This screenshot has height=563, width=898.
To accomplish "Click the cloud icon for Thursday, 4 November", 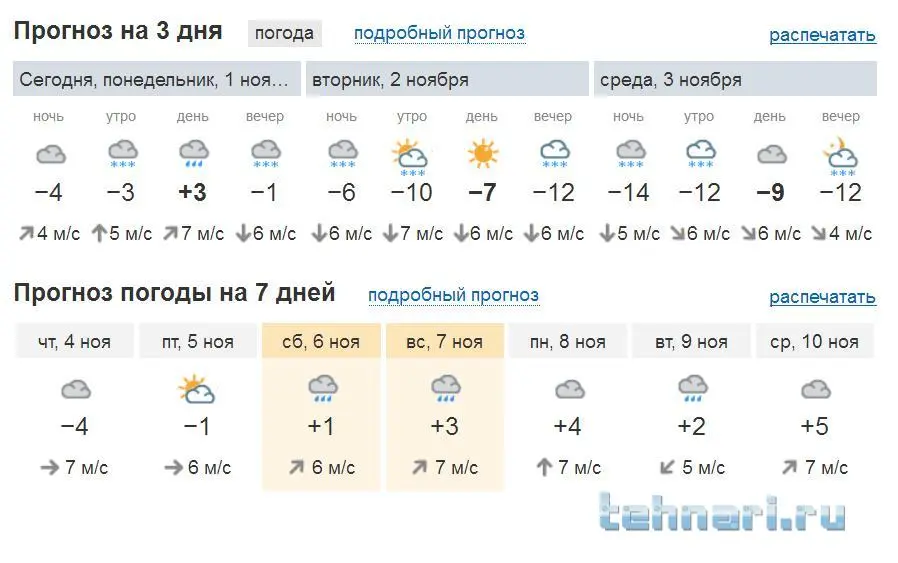I will 75,389.
